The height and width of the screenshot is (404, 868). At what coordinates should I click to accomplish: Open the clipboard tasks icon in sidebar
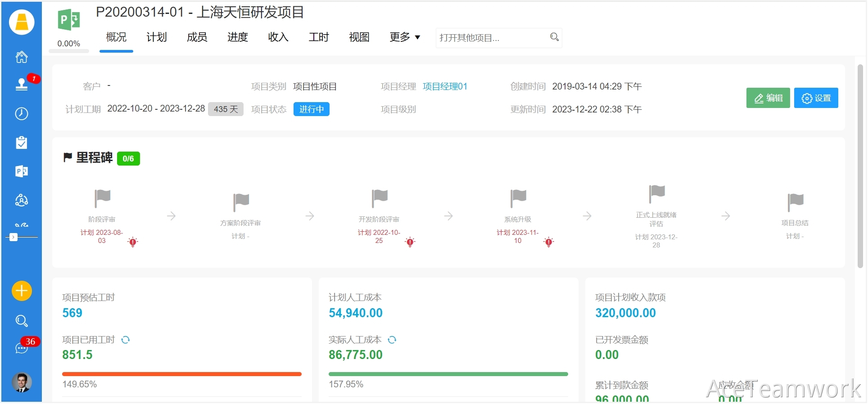point(22,143)
